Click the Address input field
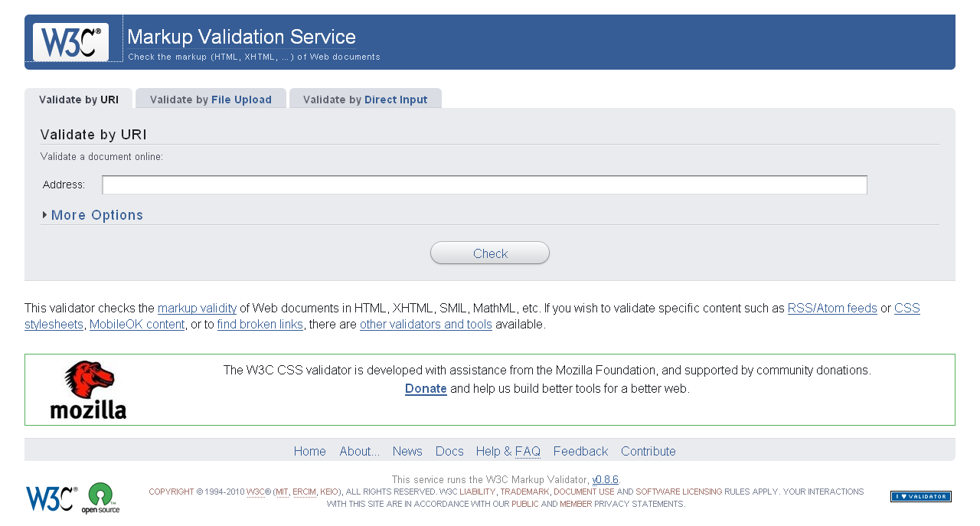This screenshot has height=526, width=980. click(x=485, y=185)
